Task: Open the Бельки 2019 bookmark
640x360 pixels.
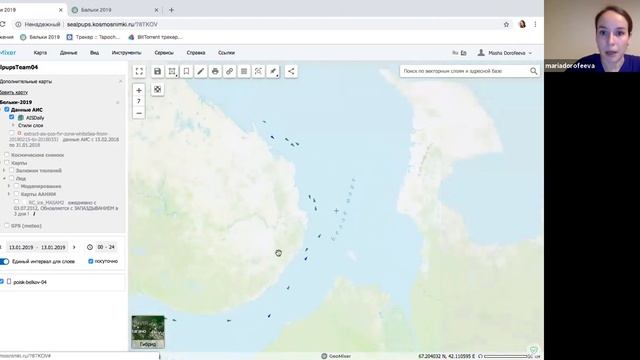Action: coord(40,37)
